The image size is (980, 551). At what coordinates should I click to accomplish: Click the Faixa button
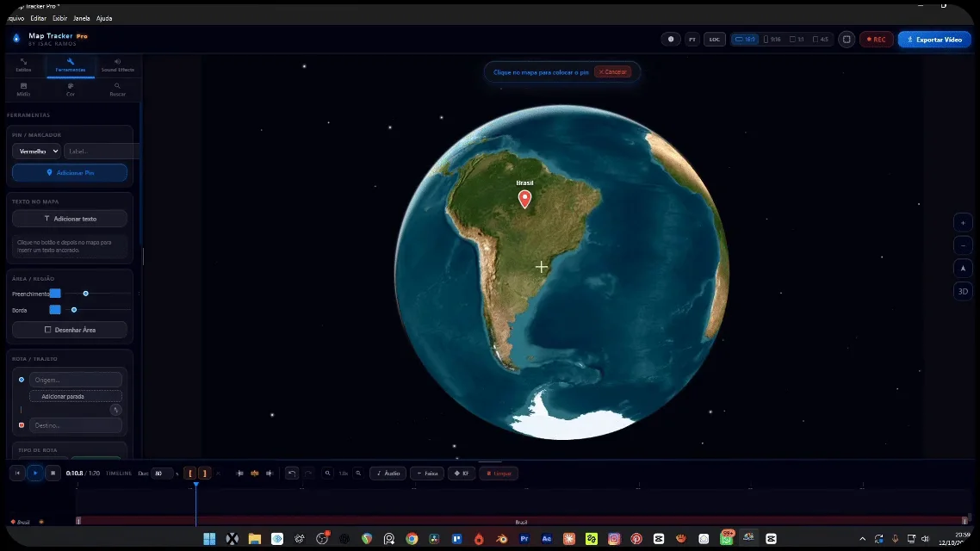point(427,473)
